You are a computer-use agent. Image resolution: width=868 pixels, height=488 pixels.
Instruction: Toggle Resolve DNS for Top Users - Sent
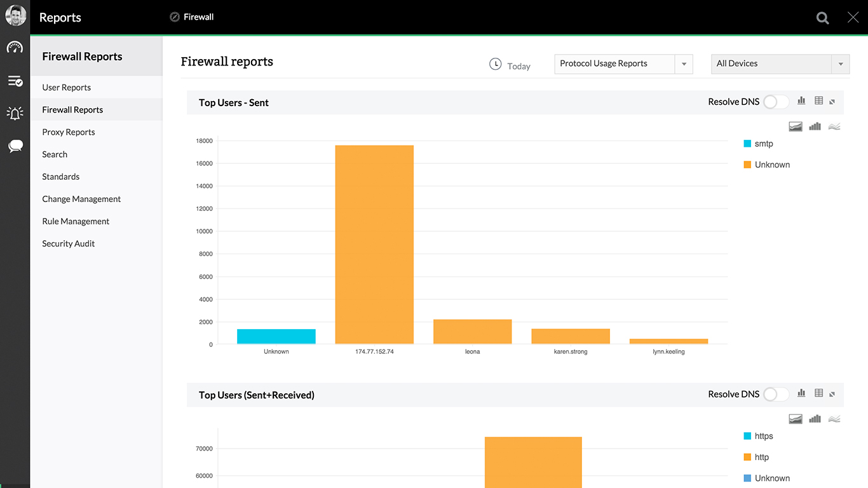click(776, 102)
